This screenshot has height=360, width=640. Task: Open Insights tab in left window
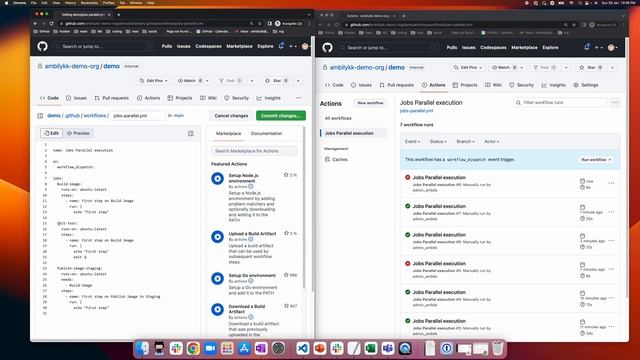[x=269, y=98]
